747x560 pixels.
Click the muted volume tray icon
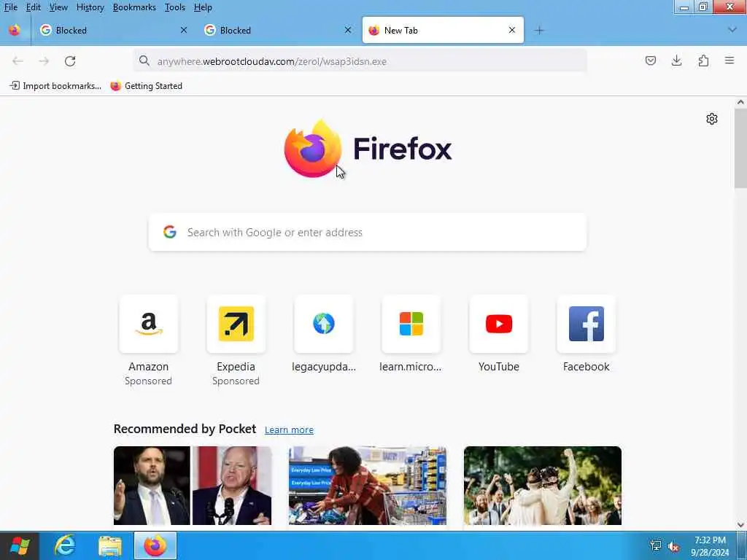673,546
